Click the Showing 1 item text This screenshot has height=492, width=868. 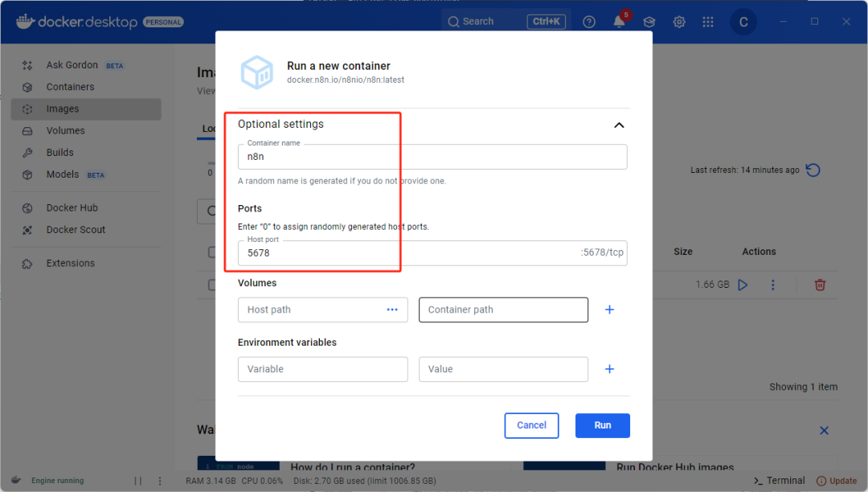(x=803, y=387)
